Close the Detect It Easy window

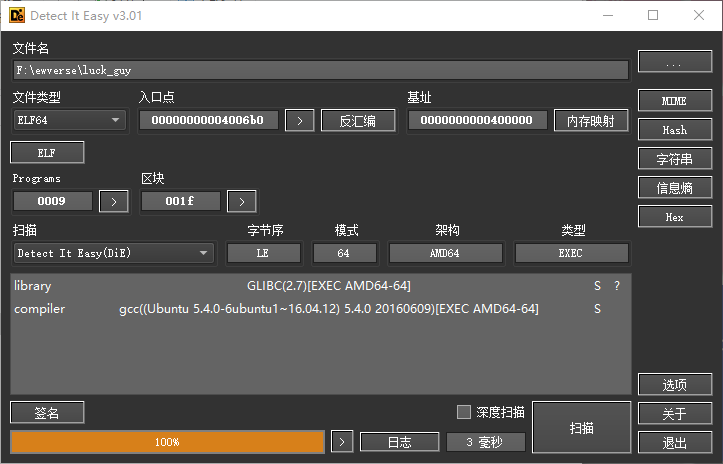[x=699, y=16]
